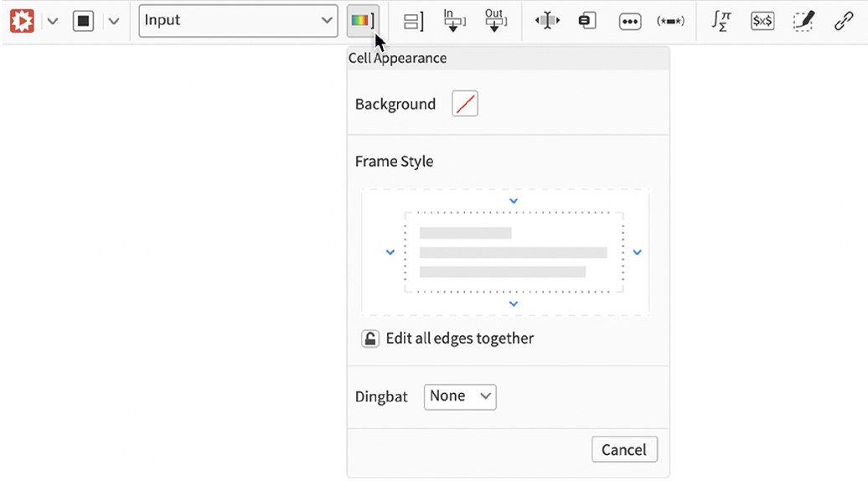This screenshot has height=481, width=868.
Task: Click the text cursor with arrows icon
Action: coord(547,22)
